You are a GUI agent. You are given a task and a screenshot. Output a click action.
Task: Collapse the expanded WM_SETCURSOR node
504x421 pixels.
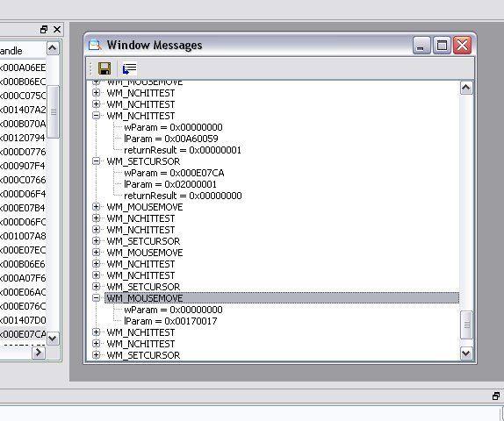96,161
